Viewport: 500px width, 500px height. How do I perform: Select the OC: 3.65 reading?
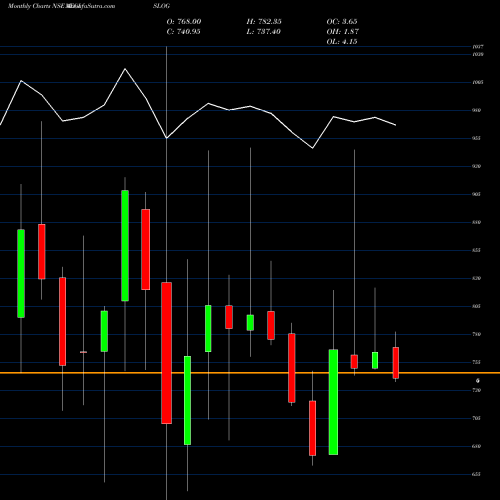click(342, 22)
